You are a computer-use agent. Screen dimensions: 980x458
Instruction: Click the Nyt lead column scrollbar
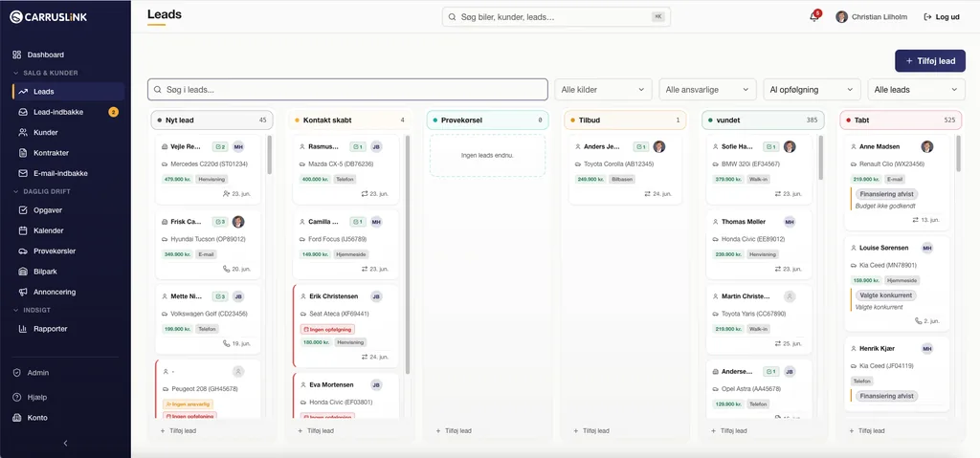coord(269,155)
